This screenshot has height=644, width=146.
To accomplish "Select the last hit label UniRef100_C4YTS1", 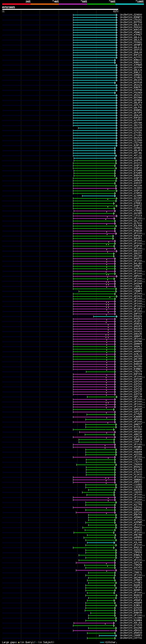I will click(131, 638).
